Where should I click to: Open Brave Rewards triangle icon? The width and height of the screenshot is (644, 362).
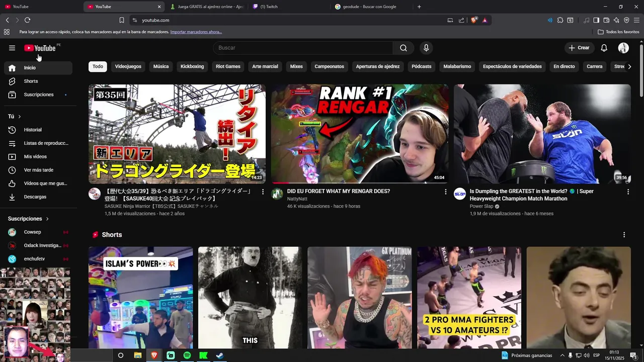point(485,20)
